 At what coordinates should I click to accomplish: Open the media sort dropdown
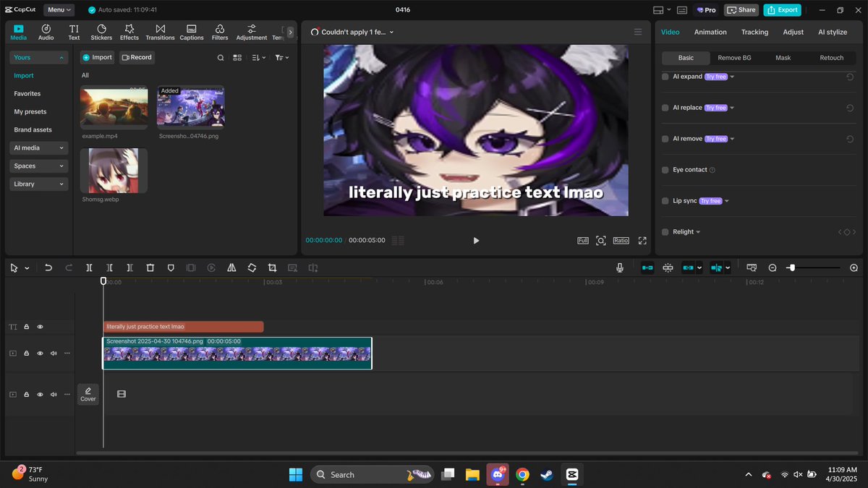pos(259,57)
